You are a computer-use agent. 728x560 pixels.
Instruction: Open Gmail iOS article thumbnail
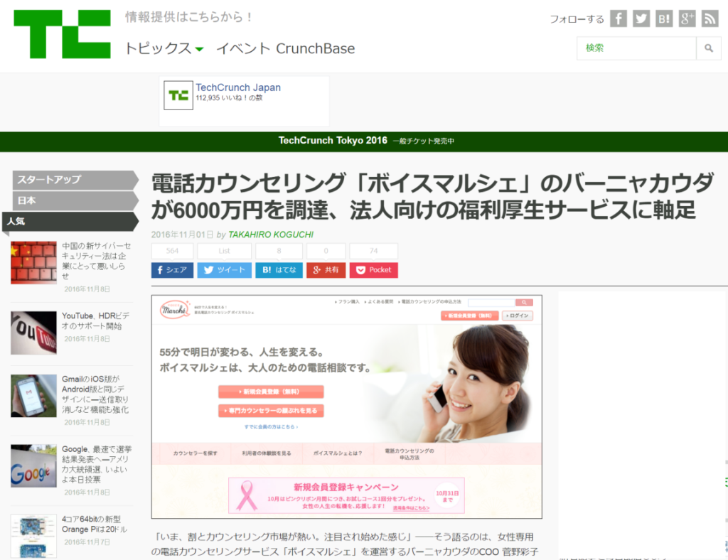34,396
